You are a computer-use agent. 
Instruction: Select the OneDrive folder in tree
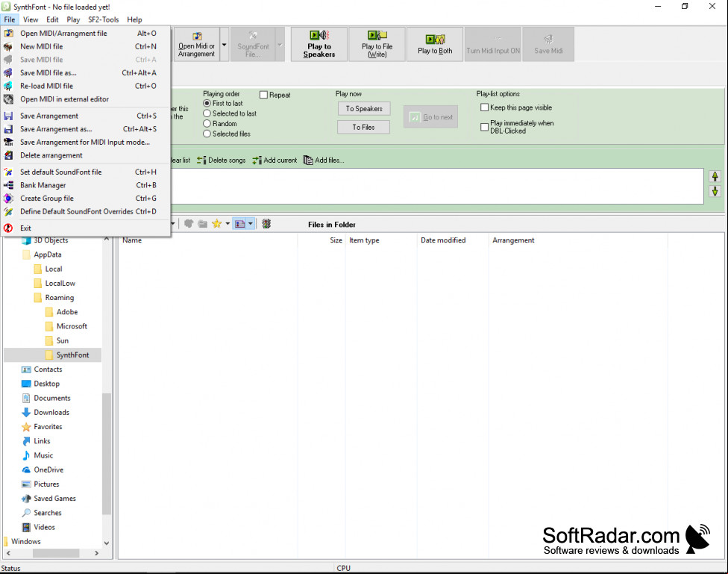[x=48, y=470]
